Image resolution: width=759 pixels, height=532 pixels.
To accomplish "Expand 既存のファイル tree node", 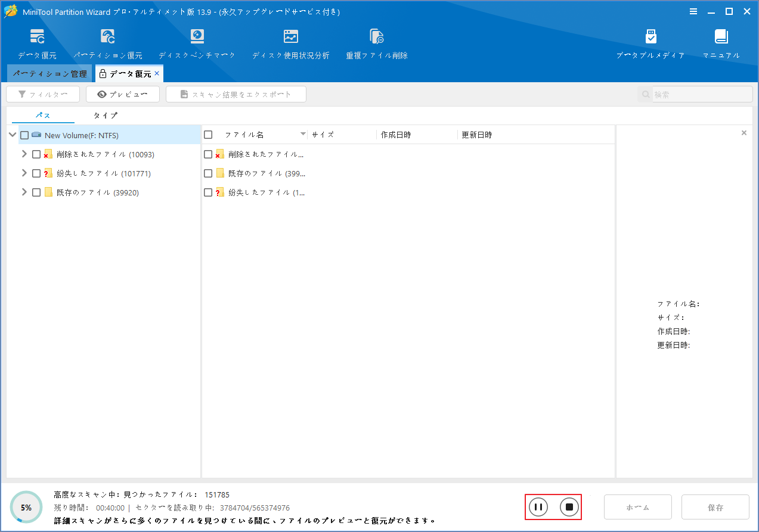I will coord(24,192).
